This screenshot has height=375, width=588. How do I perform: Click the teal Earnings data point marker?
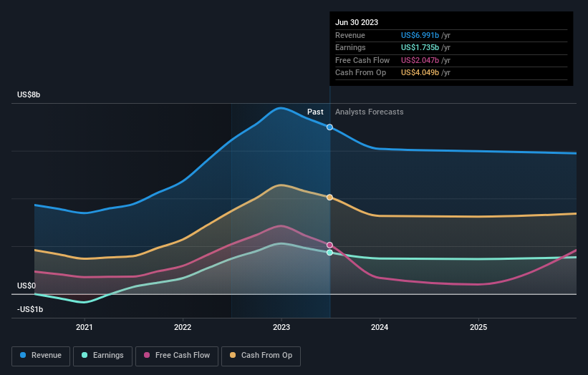[329, 253]
